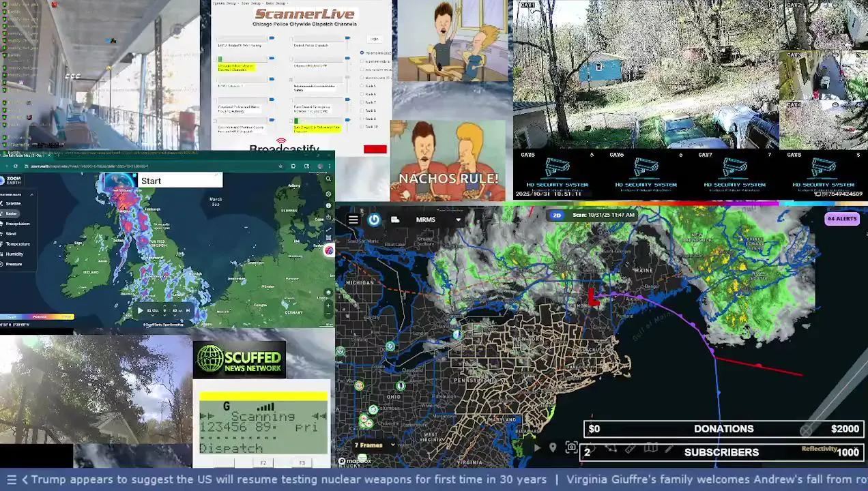This screenshot has height=491, width=868.
Task: Adjust the Detroit Police Dispatch volume slider
Action: tap(347, 38)
